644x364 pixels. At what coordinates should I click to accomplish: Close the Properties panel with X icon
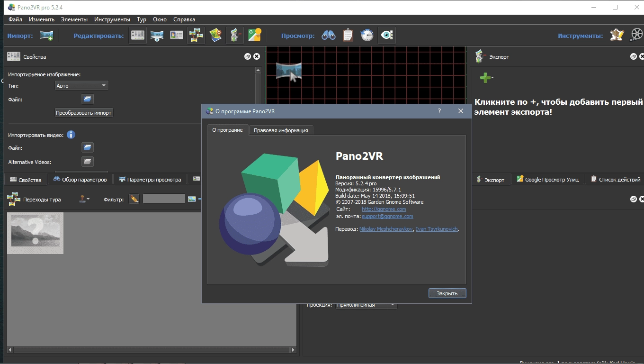click(257, 56)
